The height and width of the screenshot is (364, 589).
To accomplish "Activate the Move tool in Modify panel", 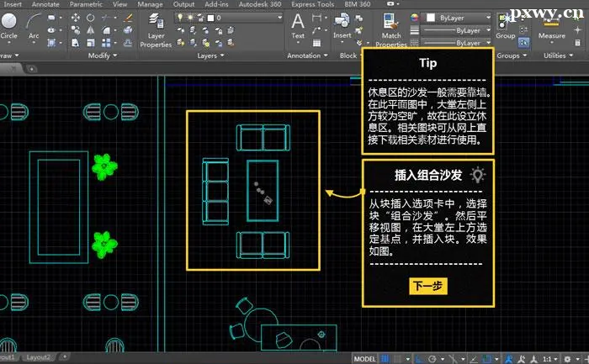I will click(x=76, y=18).
